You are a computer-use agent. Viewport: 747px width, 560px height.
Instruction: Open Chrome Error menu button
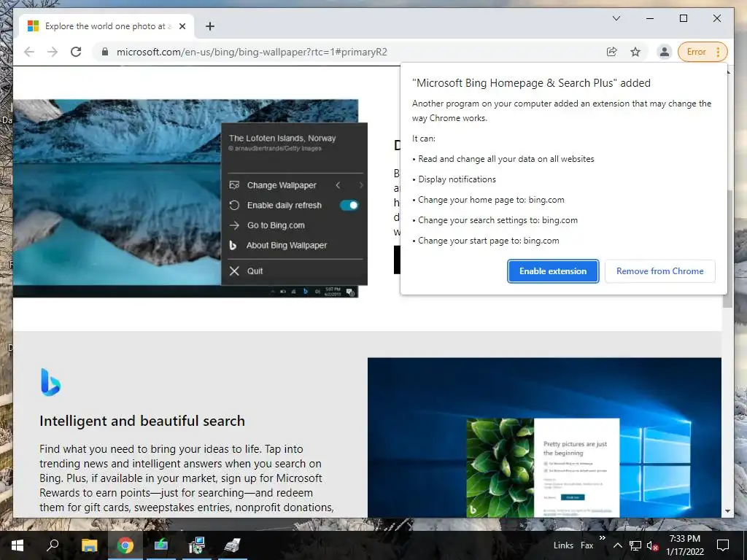pyautogui.click(x=703, y=52)
